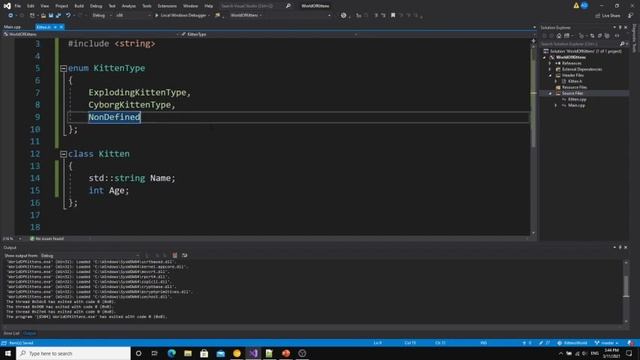Image resolution: width=640 pixels, height=360 pixels.
Task: Open the View menu
Action: (44, 6)
